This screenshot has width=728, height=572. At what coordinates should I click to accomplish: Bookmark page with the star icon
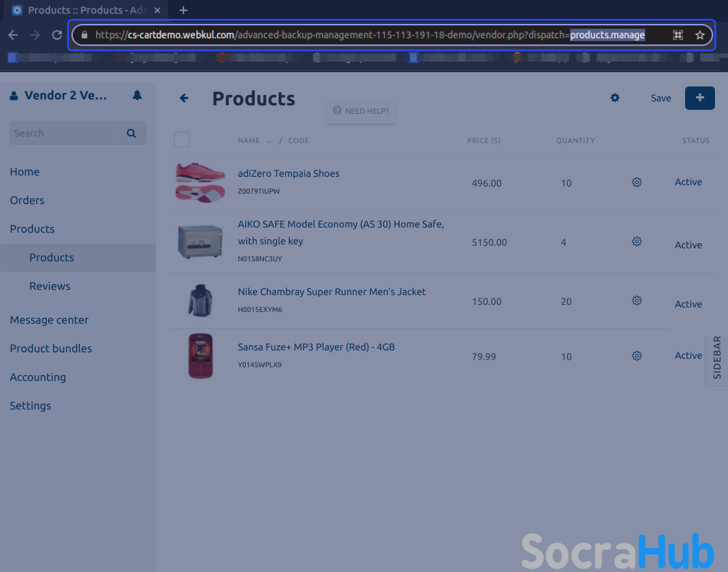click(x=699, y=35)
